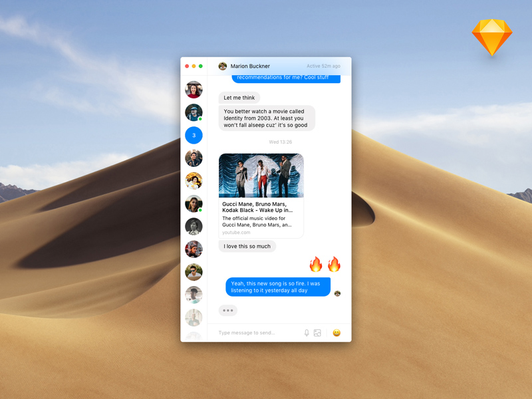
Task: Open the Gucci Mane video thumbnail
Action: [261, 174]
